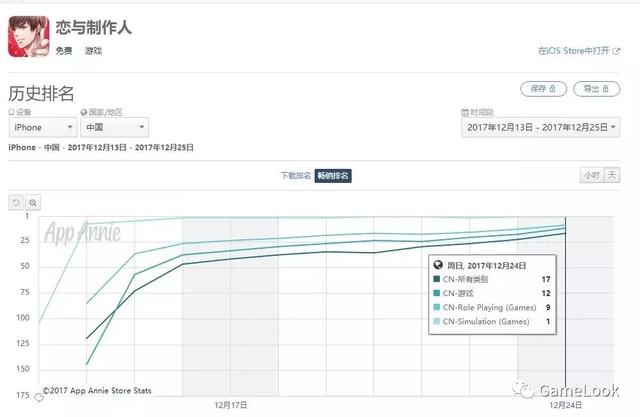This screenshot has width=640, height=417.
Task: Click the 游戏 category label
Action: (x=93, y=51)
